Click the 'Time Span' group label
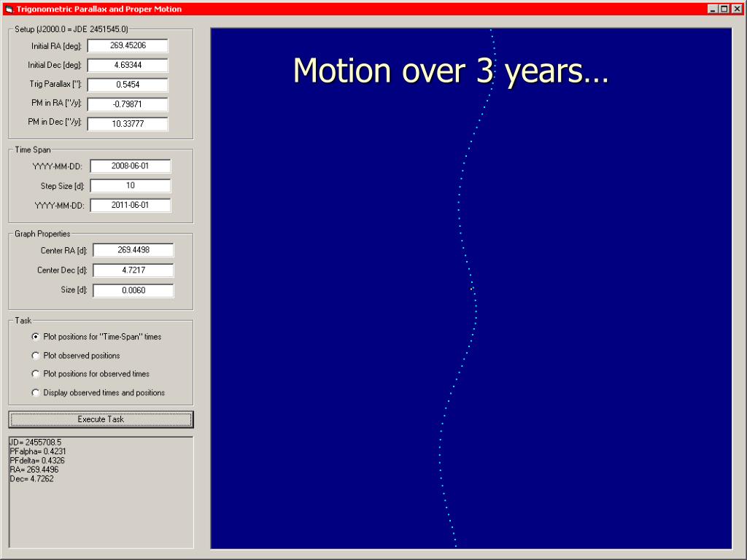Viewport: 747px width, 560px height. (x=32, y=150)
